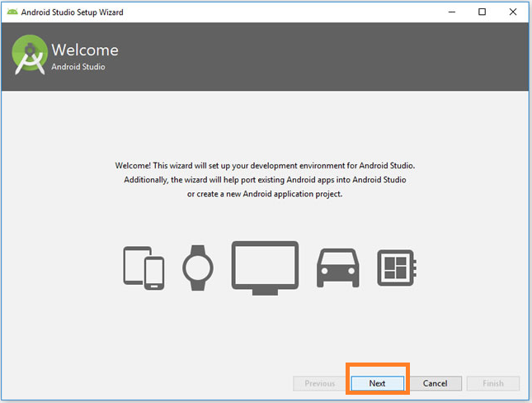The height and width of the screenshot is (403, 532).
Task: Click the Cancel button
Action: coord(435,383)
